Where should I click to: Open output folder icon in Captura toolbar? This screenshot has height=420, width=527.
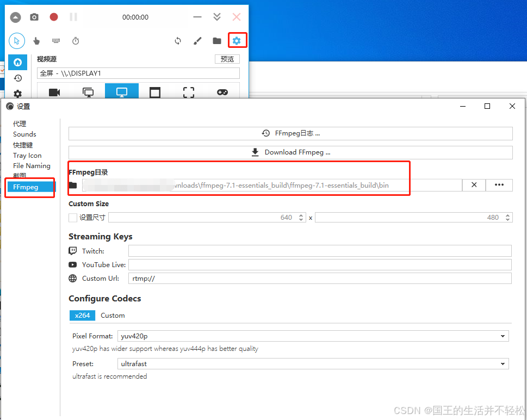(x=217, y=41)
